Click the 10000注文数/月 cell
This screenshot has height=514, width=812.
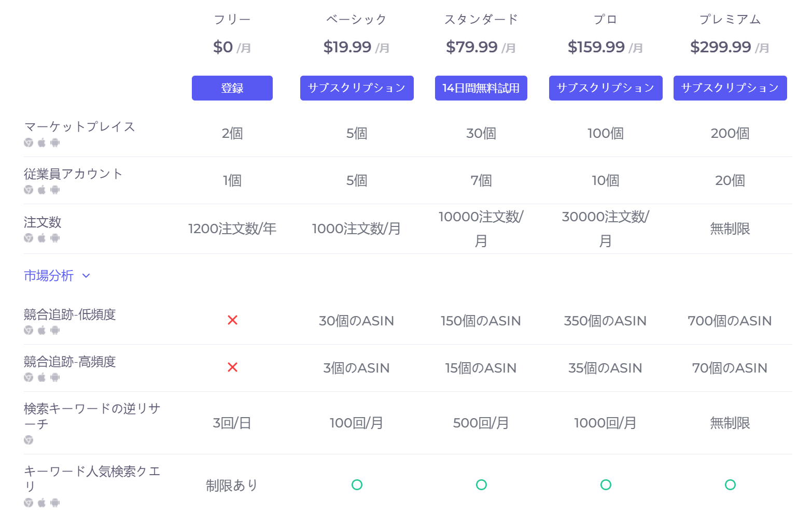(x=481, y=229)
